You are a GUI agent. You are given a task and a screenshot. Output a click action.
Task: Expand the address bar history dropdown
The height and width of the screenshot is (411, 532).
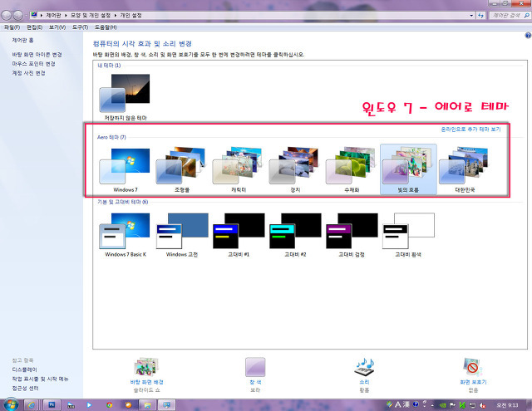coord(471,16)
